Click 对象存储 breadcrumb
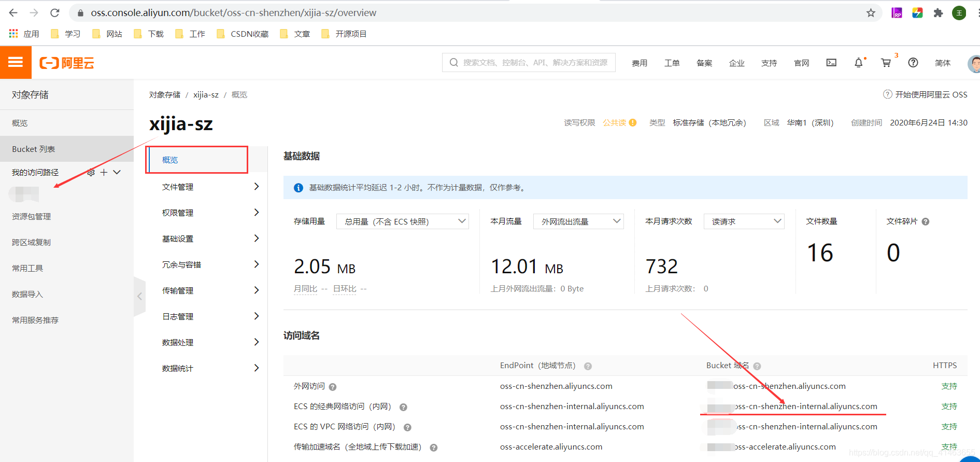980x462 pixels. tap(165, 94)
